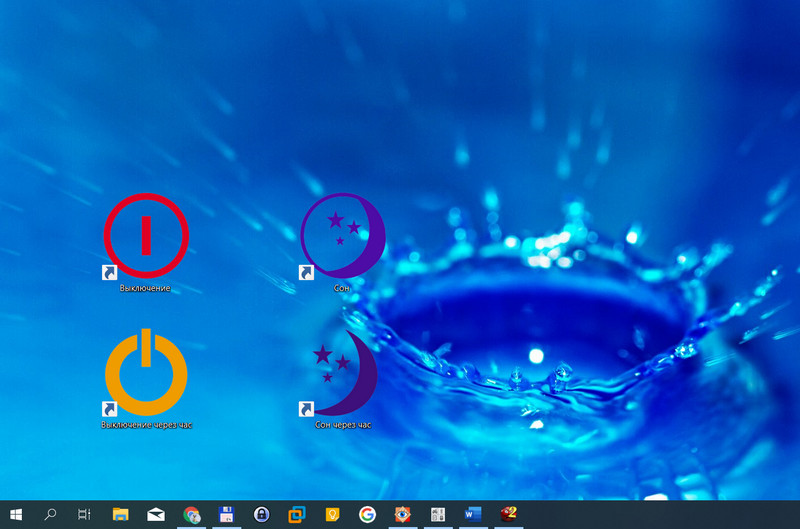This screenshot has width=800, height=529.
Task: Open the red Выключение shortcut icon
Action: [x=146, y=236]
